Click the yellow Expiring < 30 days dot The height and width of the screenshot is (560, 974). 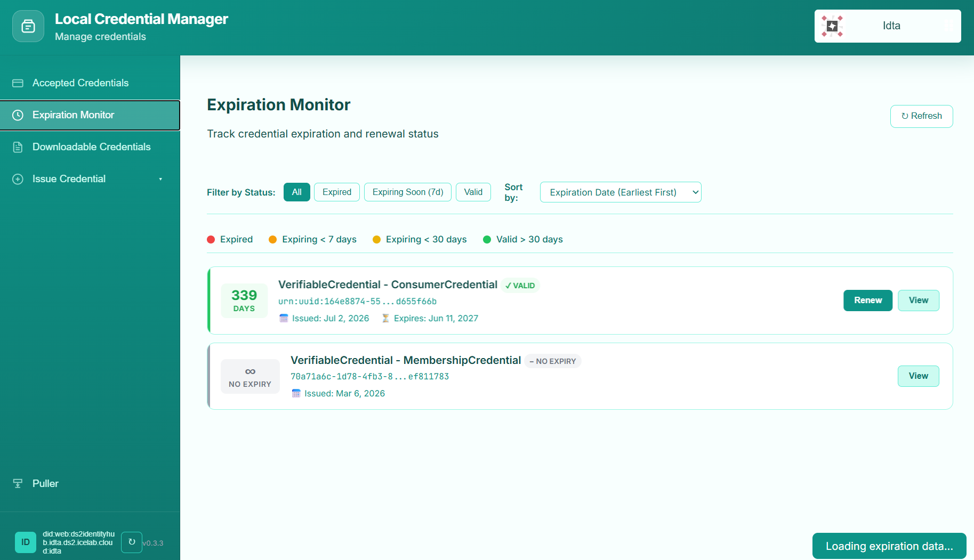coord(376,240)
